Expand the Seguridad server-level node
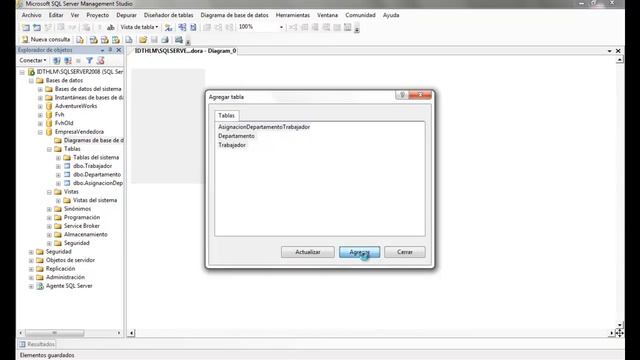The width and height of the screenshot is (640, 360). (x=31, y=252)
